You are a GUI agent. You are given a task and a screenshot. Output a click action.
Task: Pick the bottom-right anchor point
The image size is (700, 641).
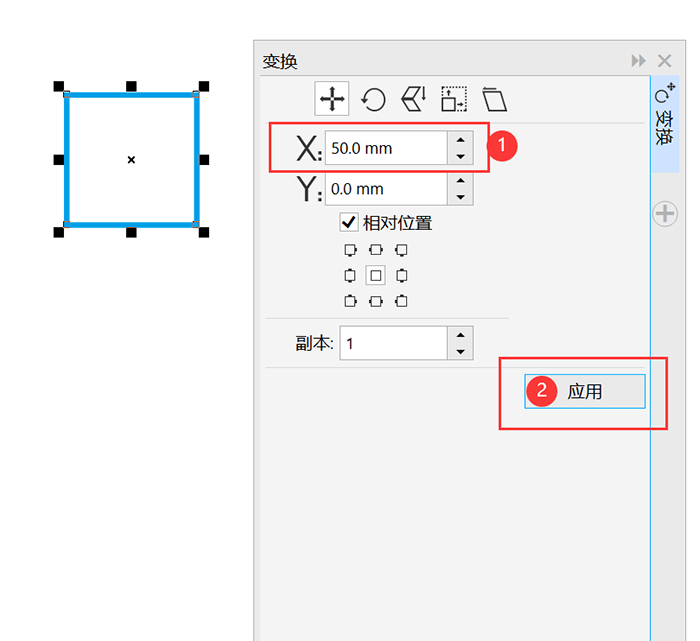(x=401, y=300)
